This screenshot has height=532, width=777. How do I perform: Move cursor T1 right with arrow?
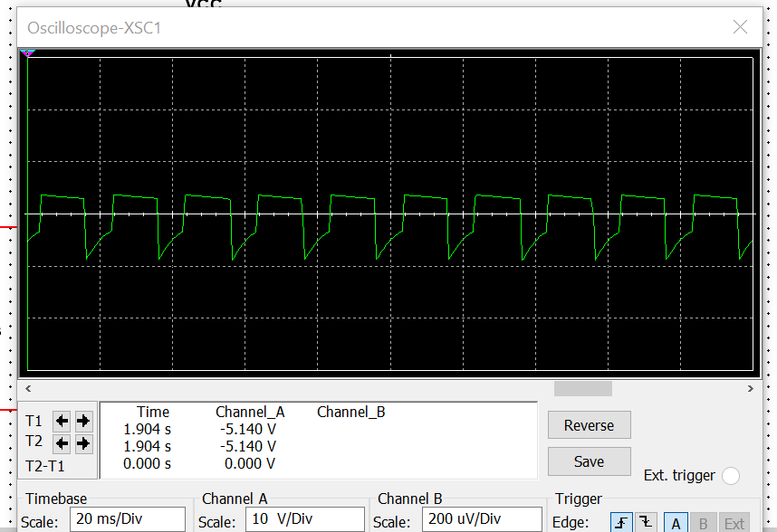(83, 421)
